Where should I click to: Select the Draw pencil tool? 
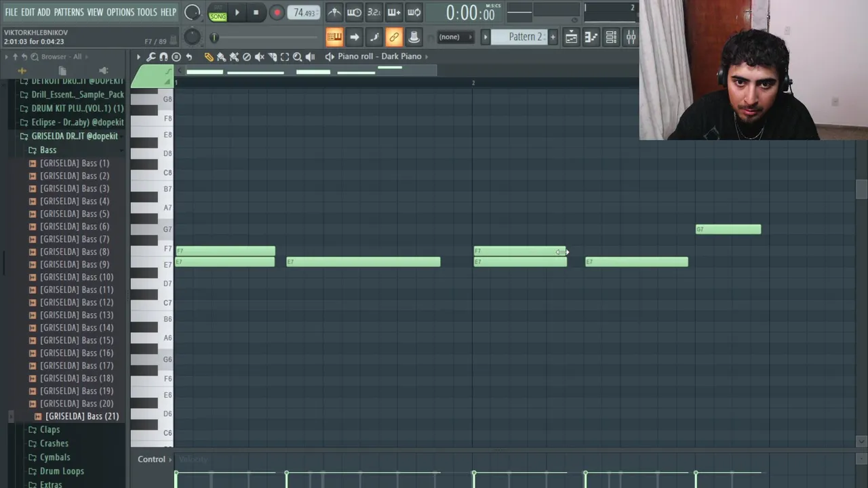point(209,57)
